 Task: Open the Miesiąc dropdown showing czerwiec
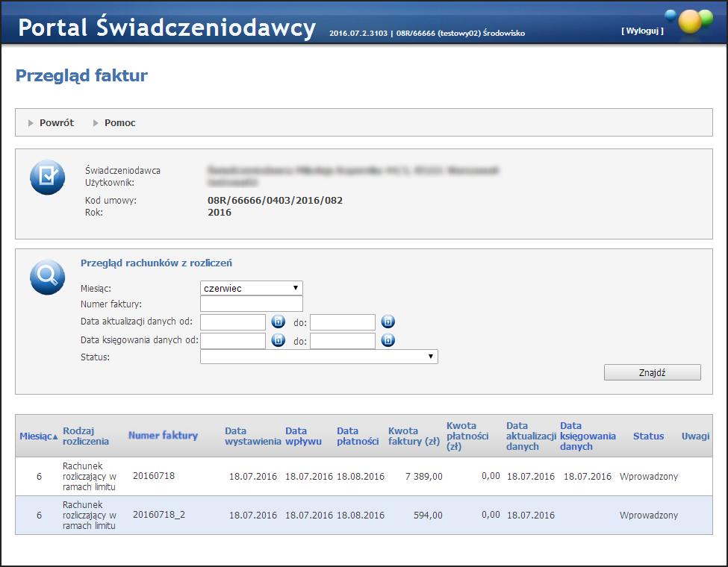click(x=252, y=288)
